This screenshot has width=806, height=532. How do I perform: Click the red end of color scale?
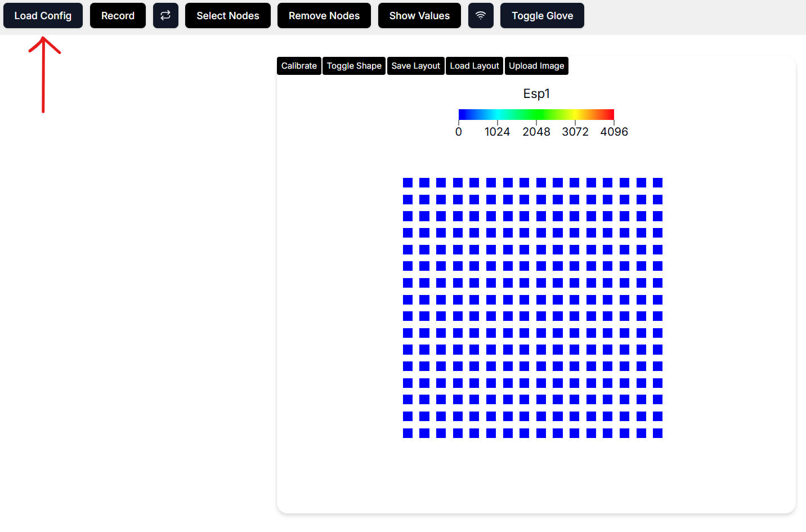pyautogui.click(x=609, y=115)
